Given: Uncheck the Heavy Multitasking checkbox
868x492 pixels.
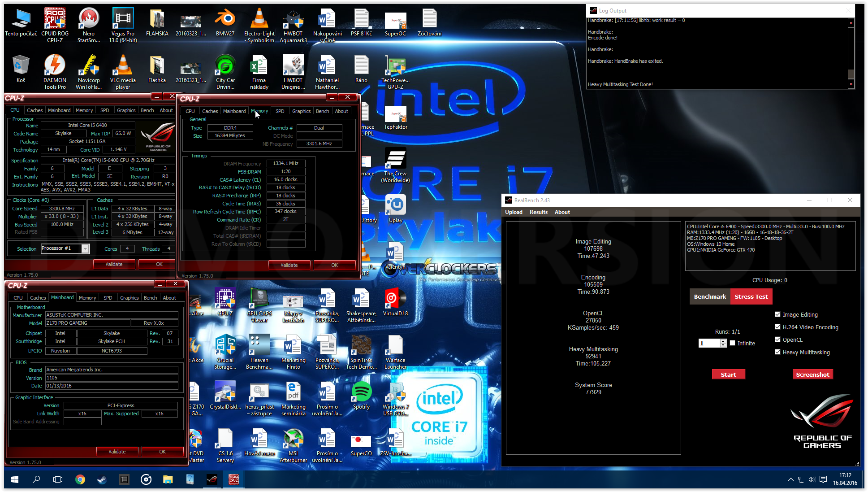Looking at the screenshot, I should 777,352.
